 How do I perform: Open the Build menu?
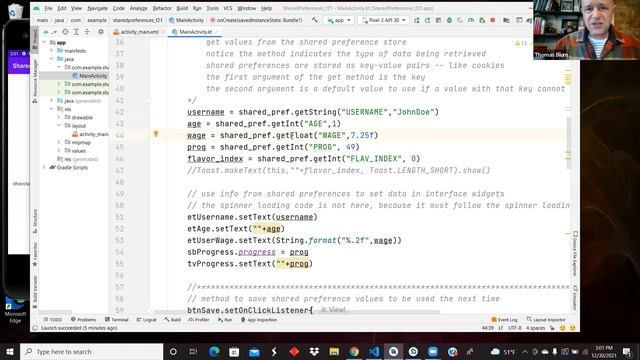(182, 8)
